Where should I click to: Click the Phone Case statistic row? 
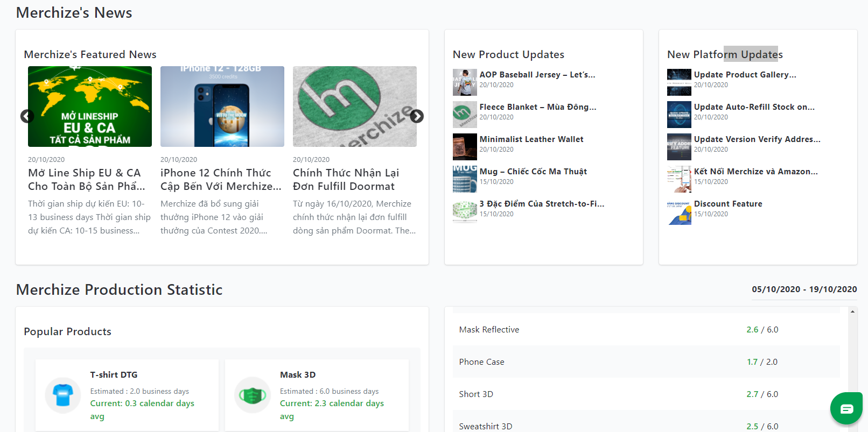pyautogui.click(x=646, y=362)
